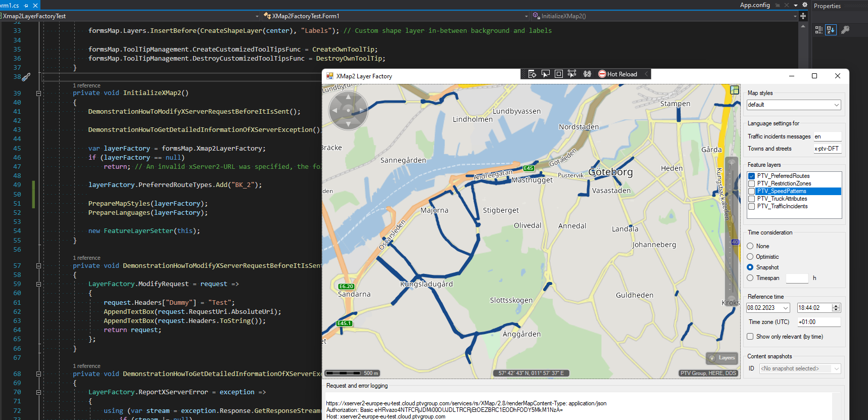Viewport: 868px width, 420px height.
Task: Click the select element pointer icon
Action: tap(545, 74)
